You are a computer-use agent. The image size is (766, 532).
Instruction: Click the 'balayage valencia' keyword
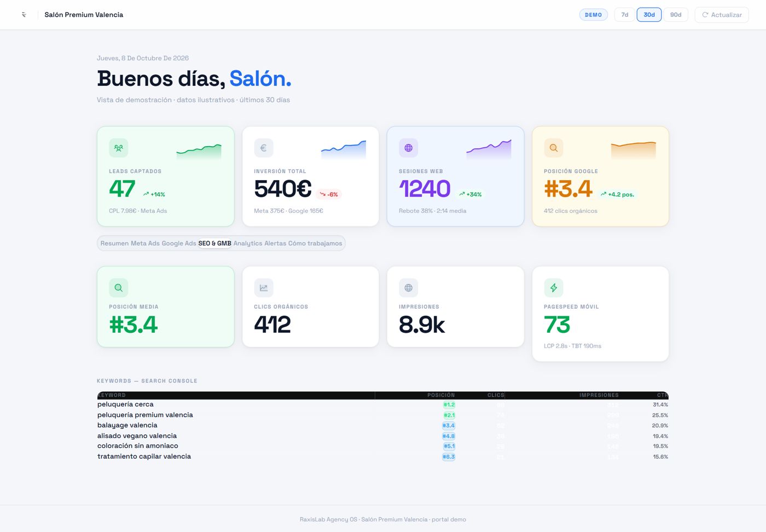coord(127,425)
